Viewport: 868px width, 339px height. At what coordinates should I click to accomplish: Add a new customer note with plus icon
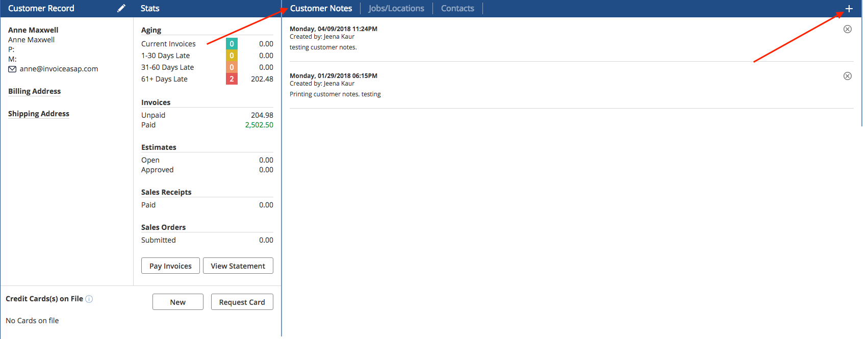click(x=849, y=9)
